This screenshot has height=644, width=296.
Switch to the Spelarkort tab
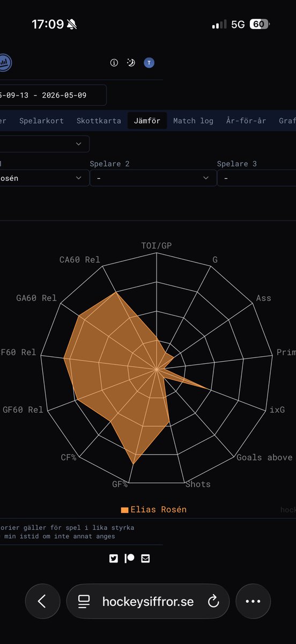[x=41, y=121]
